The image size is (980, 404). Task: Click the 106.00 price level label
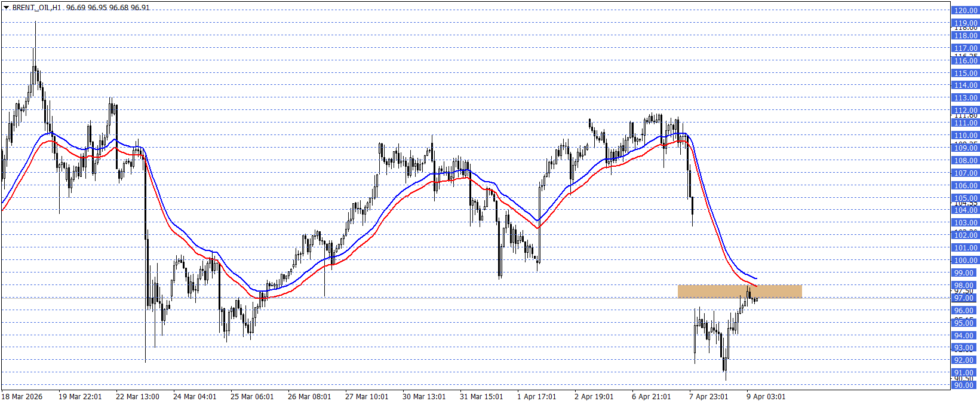(965, 186)
